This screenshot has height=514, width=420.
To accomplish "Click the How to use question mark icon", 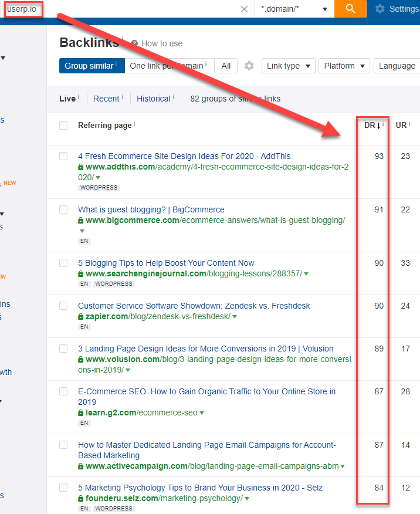I will 134,43.
